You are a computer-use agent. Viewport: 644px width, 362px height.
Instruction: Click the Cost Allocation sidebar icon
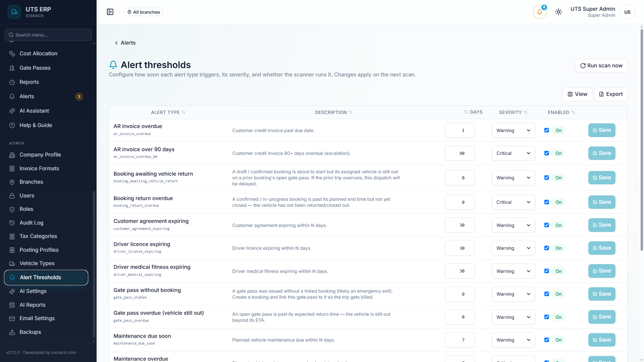12,54
